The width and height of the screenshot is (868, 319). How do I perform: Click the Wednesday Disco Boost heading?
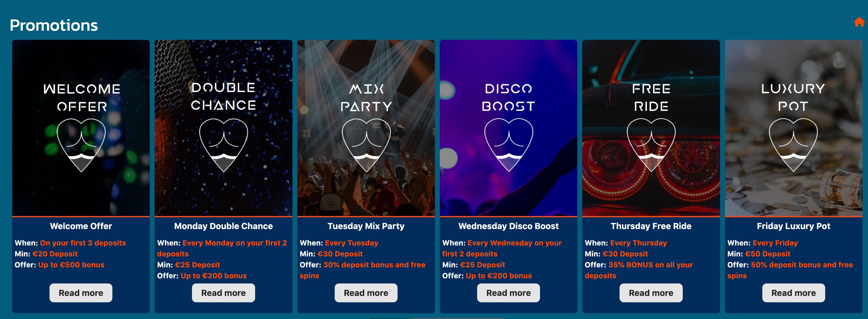pyautogui.click(x=508, y=226)
